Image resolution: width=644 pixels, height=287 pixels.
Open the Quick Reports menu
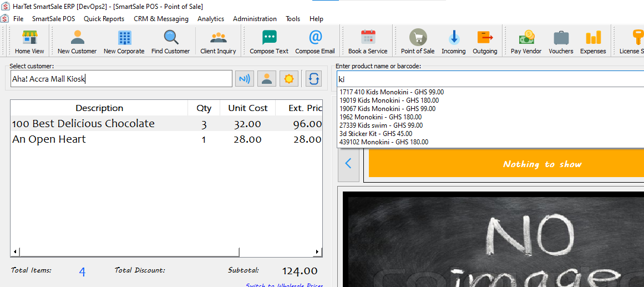[x=104, y=19]
